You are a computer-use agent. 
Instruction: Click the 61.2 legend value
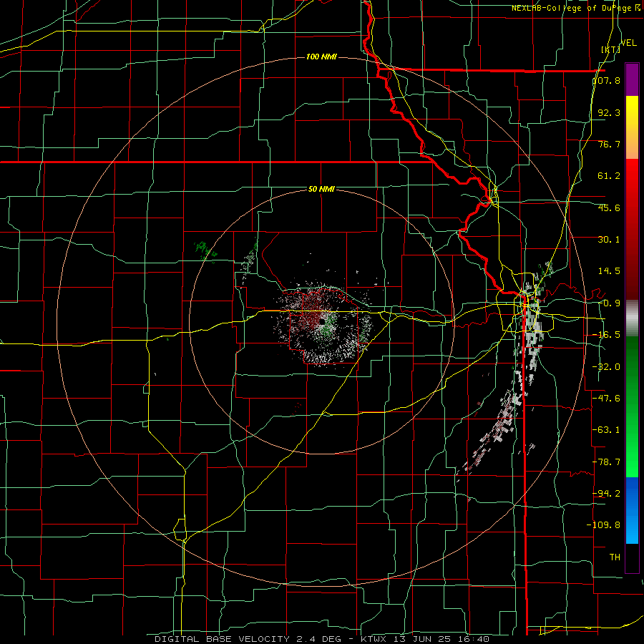coord(609,176)
